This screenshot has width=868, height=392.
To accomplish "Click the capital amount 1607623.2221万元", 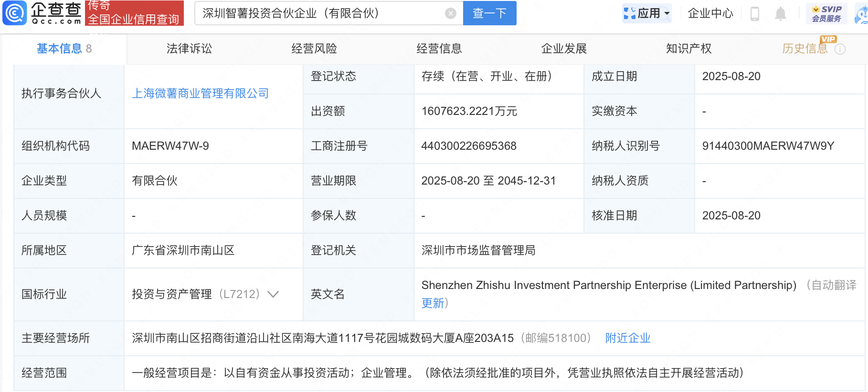I will 469,111.
